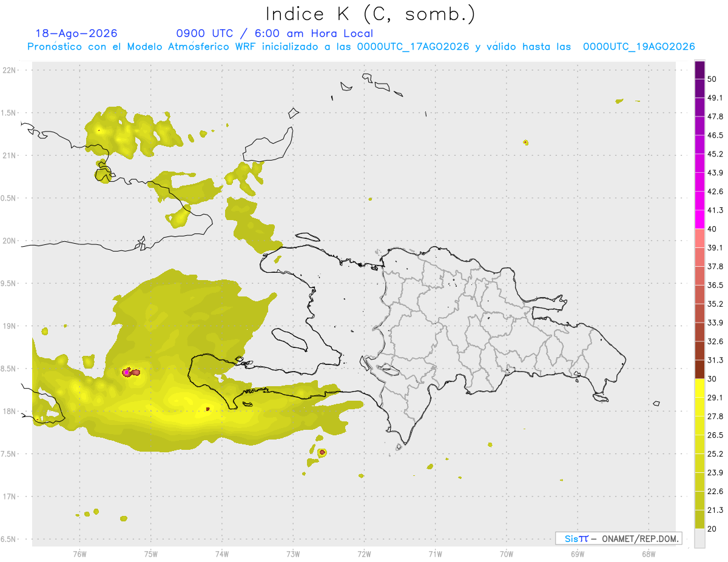The image size is (728, 562).
Task: Pick the gray swatch below 20
Action: [x=699, y=538]
